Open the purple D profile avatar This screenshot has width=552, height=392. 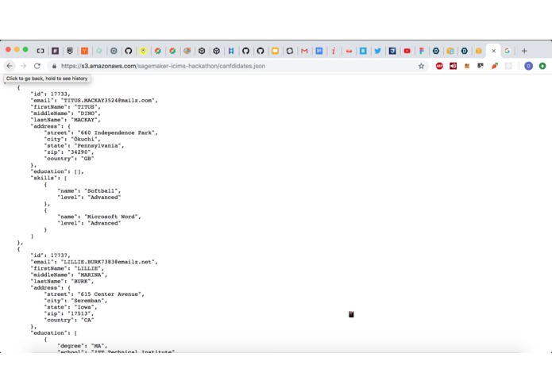click(528, 66)
